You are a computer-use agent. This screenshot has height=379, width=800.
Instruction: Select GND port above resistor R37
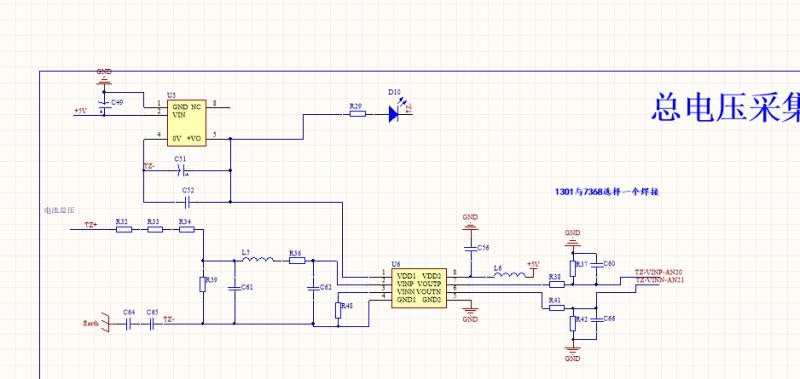coord(572,237)
